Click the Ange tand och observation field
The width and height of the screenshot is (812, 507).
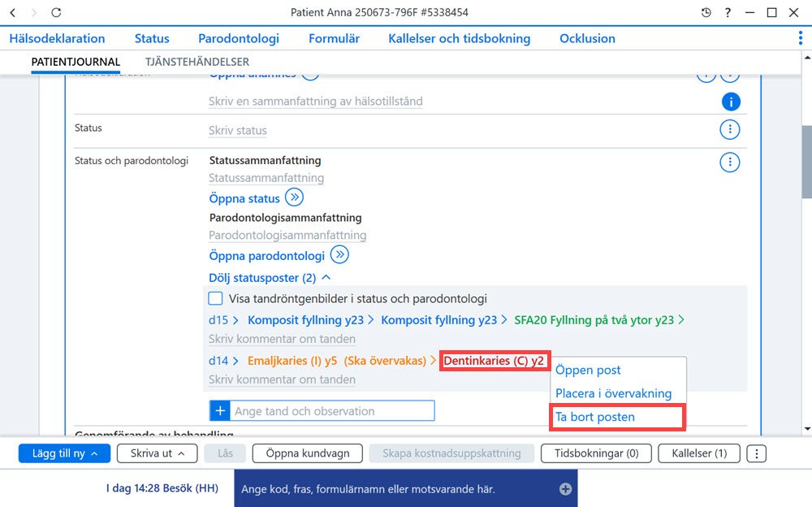pyautogui.click(x=332, y=410)
